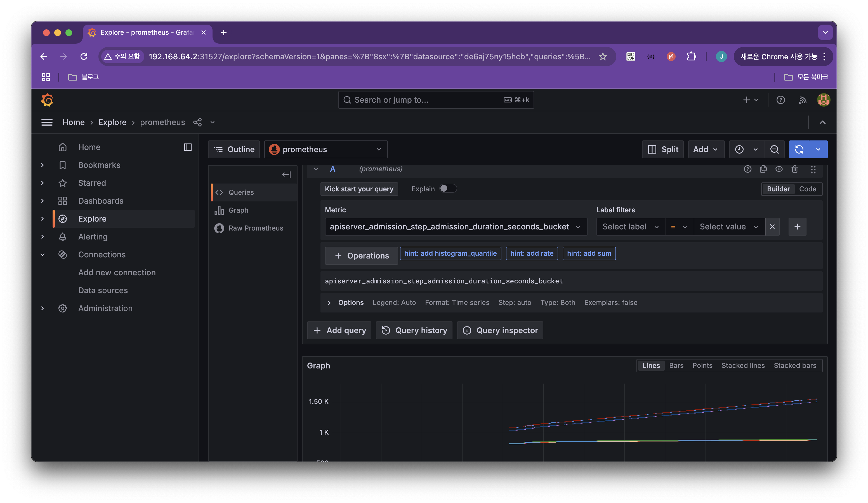The width and height of the screenshot is (868, 503).
Task: Select Bars graph style tab
Action: [676, 366]
